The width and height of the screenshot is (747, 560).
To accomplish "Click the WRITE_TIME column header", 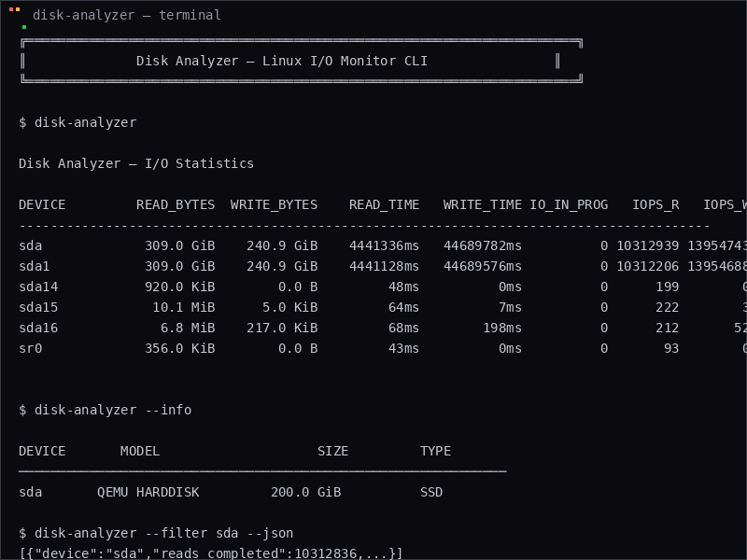I will 483,205.
